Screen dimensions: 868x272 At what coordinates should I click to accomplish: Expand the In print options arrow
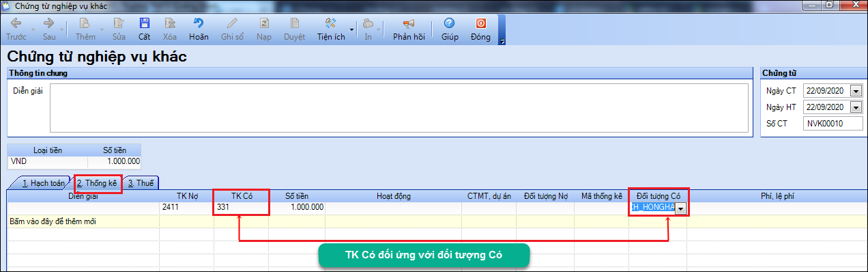(x=379, y=29)
